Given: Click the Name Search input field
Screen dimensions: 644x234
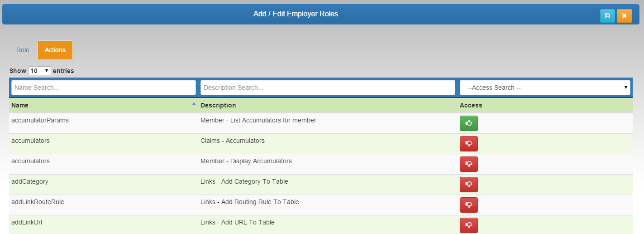Looking at the screenshot, I should (x=104, y=88).
